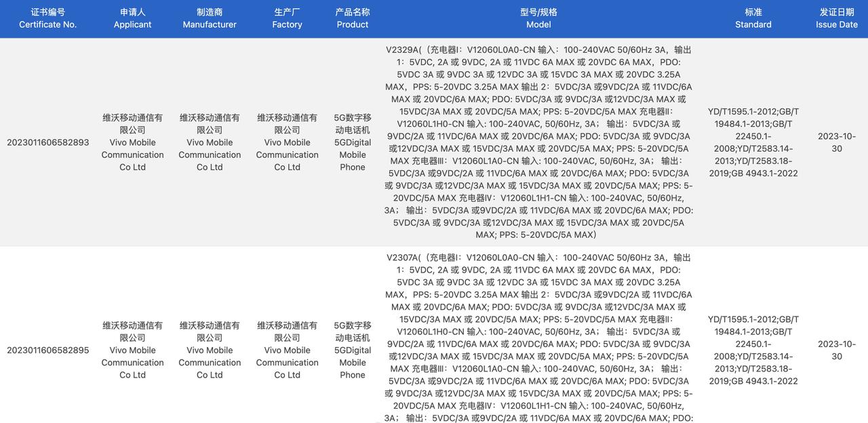
Task: Click issue date in row 2023011606582893
Action: 837,142
